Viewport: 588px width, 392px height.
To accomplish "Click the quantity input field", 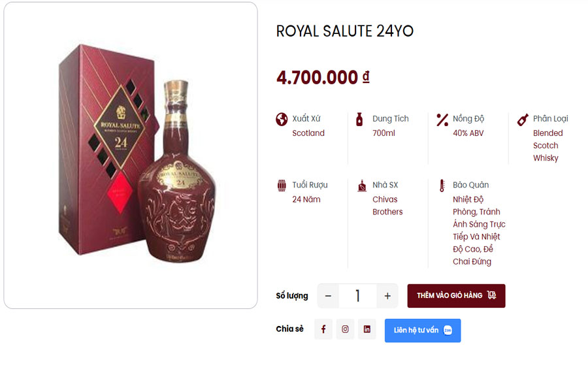I will click(357, 296).
